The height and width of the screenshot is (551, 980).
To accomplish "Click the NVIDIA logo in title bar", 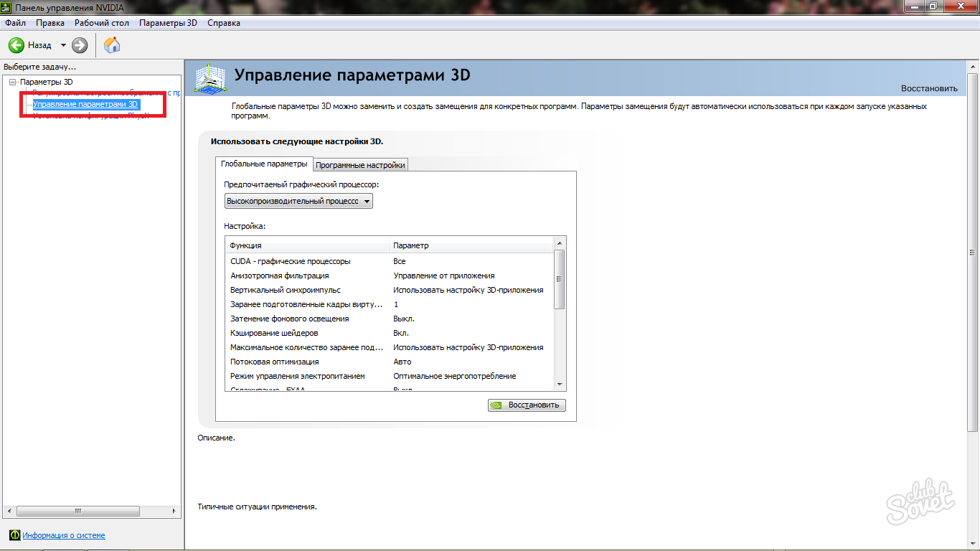I will point(6,7).
